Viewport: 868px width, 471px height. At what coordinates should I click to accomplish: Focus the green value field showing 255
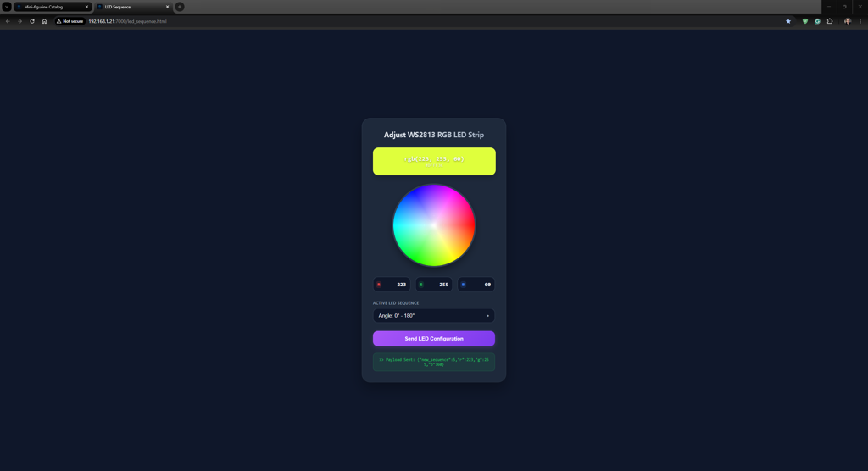pyautogui.click(x=433, y=285)
